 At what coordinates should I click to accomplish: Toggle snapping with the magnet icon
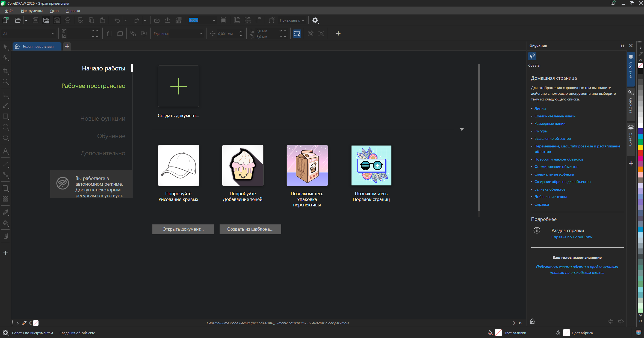(x=271, y=20)
